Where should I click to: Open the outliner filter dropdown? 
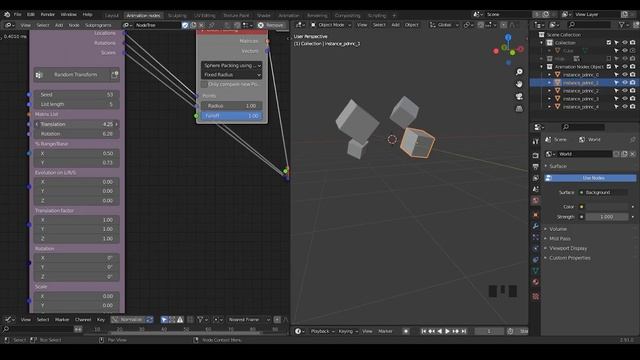coord(624,25)
